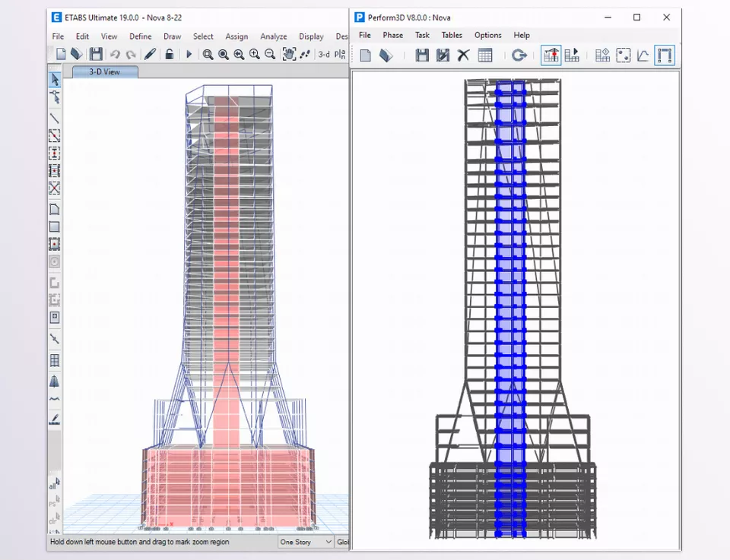Toggle Perform3D frame elements icon
This screenshot has width=730, height=560.
coord(665,55)
